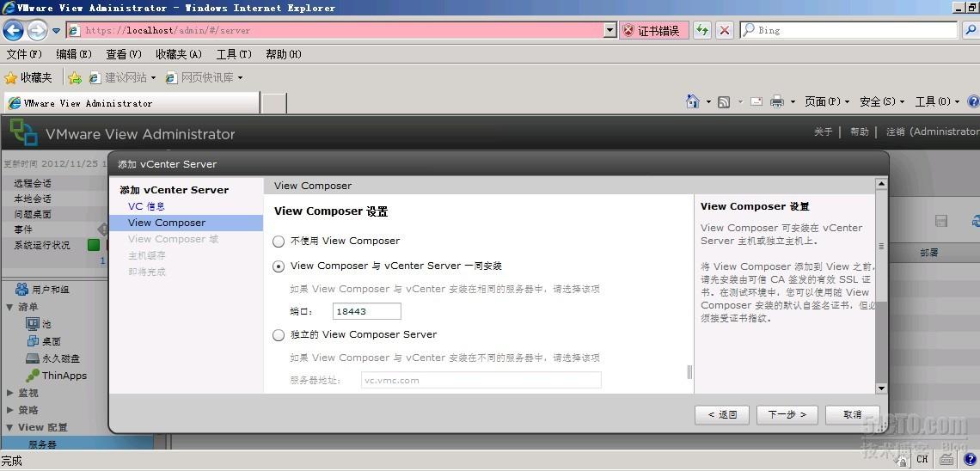Viewport: 980px width, 471px height.
Task: Open the 建议网站 suggested sites link
Action: [122, 77]
